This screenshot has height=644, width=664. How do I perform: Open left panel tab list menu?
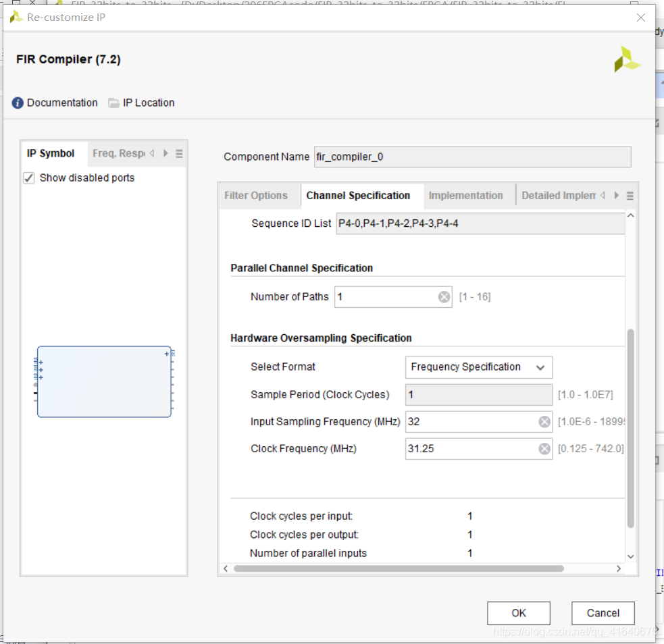(x=179, y=154)
